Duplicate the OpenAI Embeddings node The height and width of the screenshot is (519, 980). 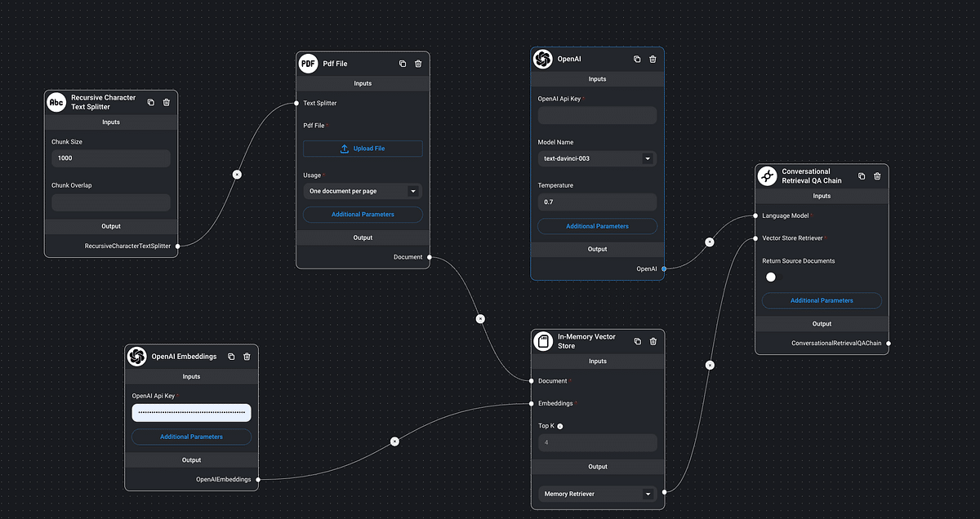coord(231,357)
